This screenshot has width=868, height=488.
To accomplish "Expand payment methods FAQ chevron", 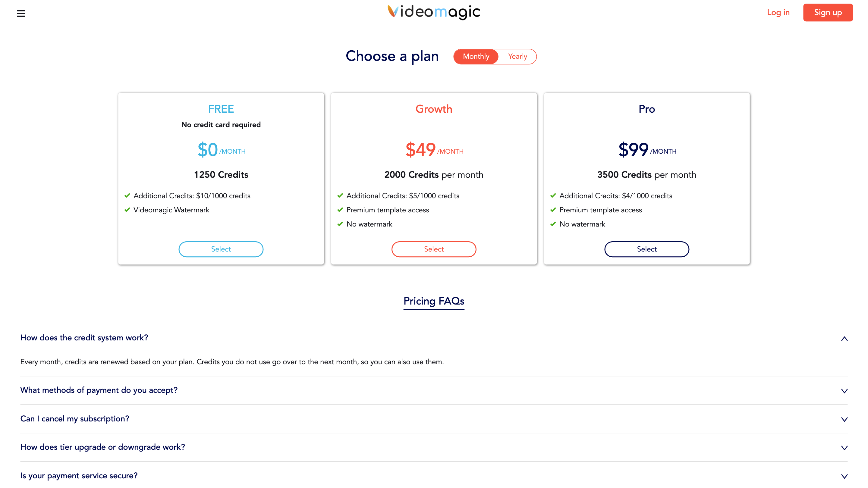I will pyautogui.click(x=844, y=391).
